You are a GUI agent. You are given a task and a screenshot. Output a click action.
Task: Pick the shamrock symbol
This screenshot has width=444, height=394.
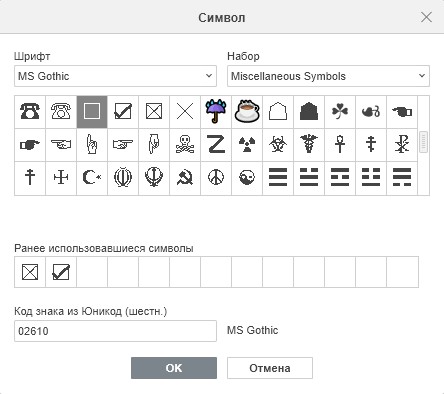click(340, 112)
